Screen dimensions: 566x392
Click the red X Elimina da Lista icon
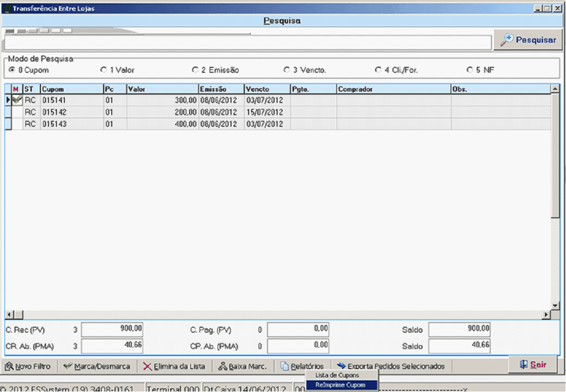pos(147,367)
